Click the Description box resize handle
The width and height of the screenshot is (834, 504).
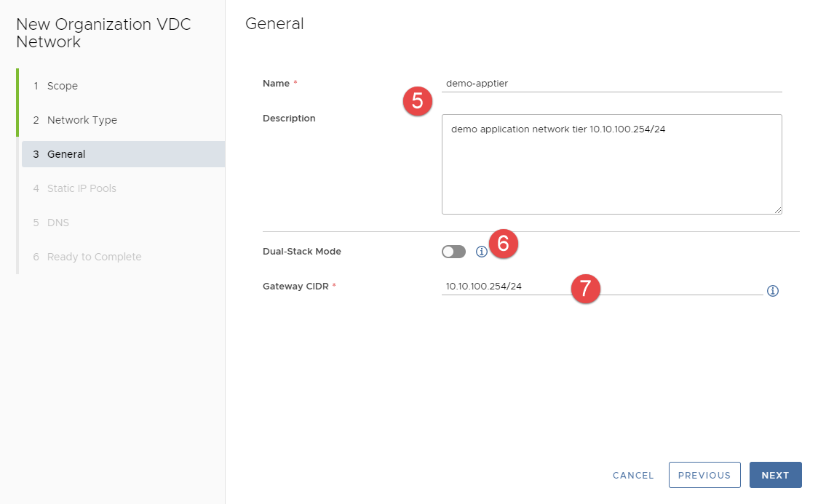(x=777, y=209)
